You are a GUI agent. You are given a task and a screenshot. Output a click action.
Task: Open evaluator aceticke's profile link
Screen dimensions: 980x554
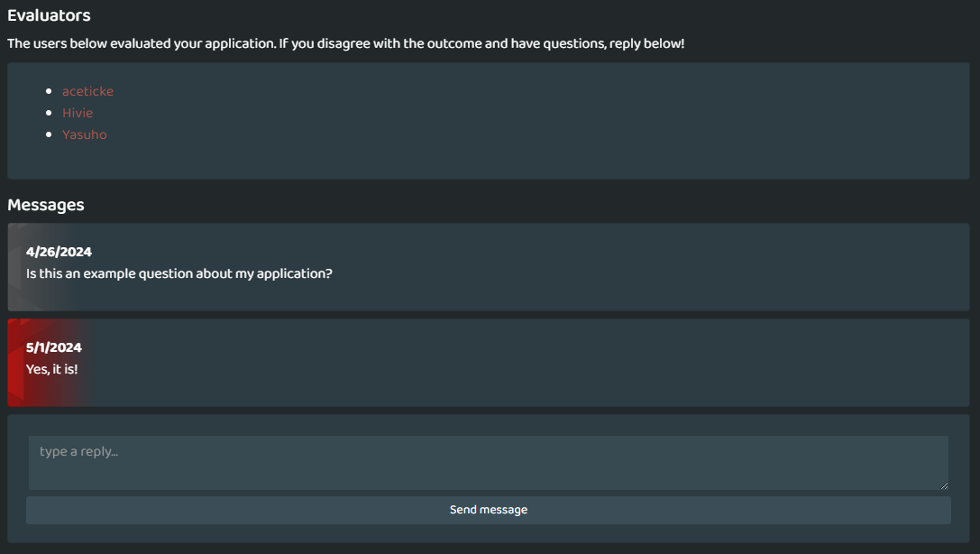pos(87,91)
